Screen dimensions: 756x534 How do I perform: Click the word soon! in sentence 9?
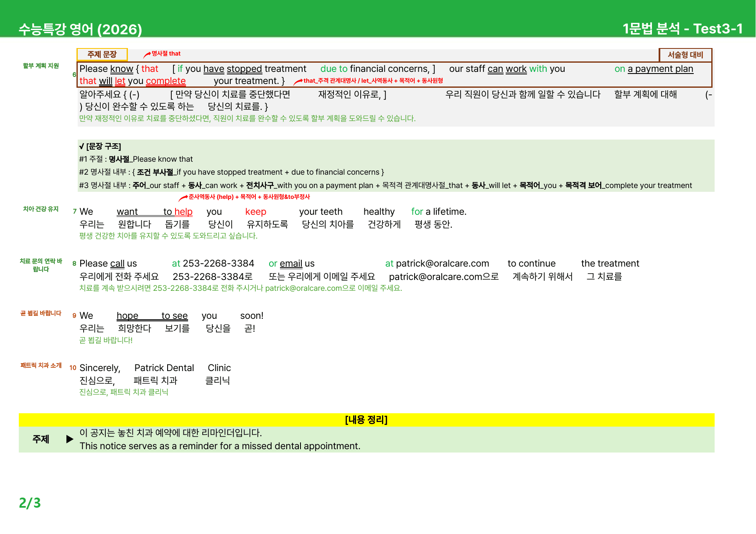point(252,316)
